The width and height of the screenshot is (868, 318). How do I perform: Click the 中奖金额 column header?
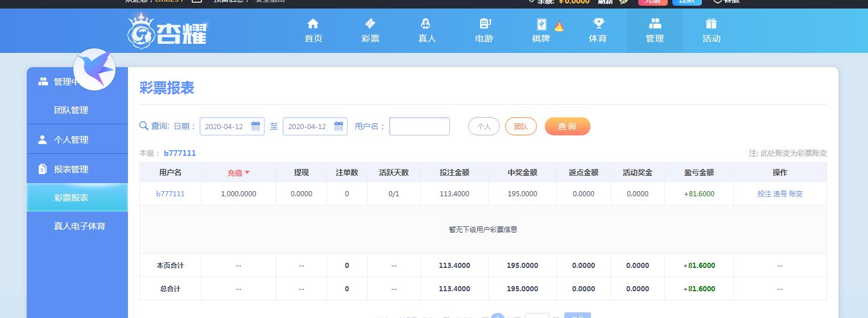(522, 172)
